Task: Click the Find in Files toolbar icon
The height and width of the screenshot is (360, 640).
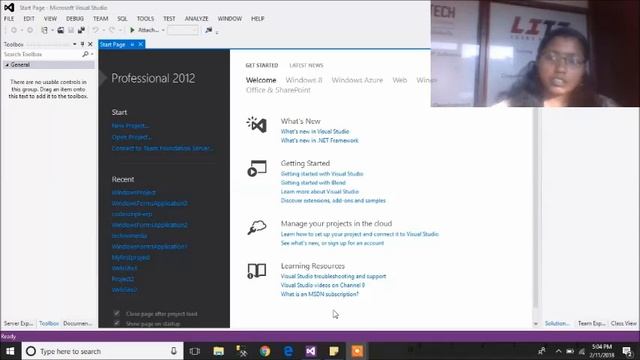Action: click(209, 30)
